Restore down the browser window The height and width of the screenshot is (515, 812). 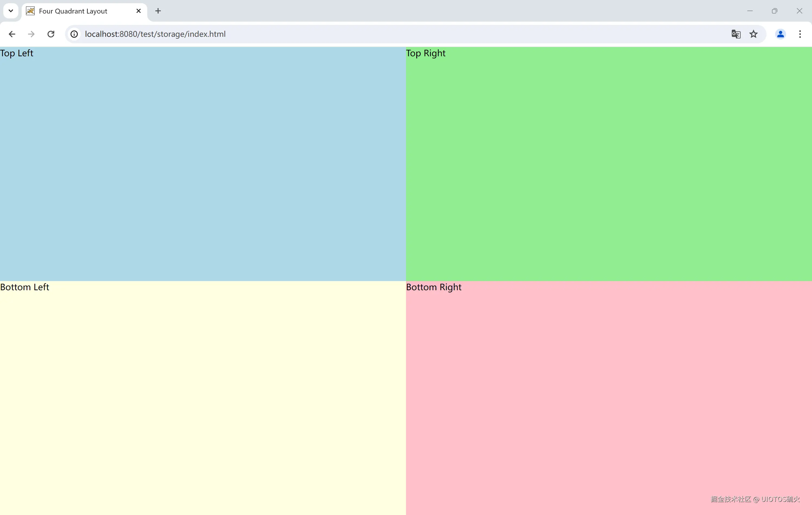point(775,11)
